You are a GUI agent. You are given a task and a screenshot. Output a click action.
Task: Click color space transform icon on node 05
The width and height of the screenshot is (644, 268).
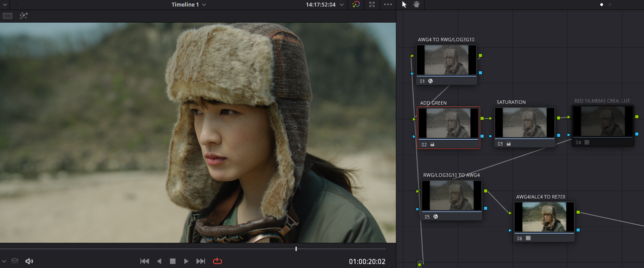pyautogui.click(x=435, y=217)
